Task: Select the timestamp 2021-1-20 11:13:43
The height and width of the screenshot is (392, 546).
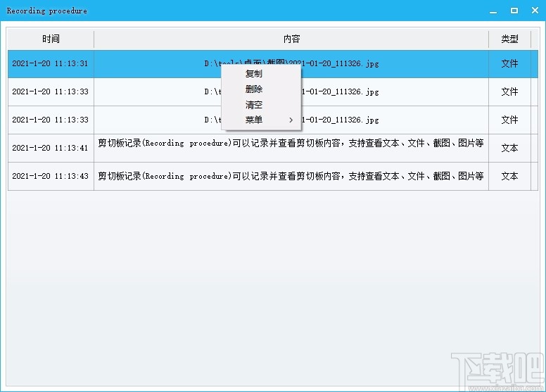Action: [50, 177]
